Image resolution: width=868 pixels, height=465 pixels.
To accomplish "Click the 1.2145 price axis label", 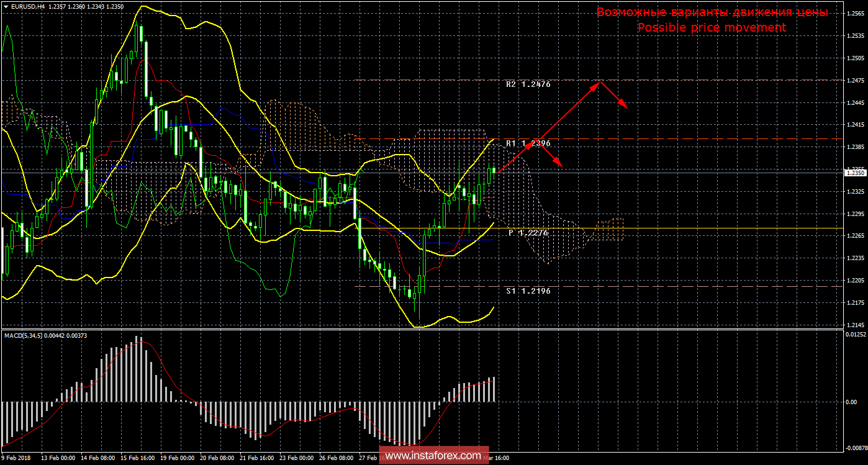I will [x=854, y=325].
